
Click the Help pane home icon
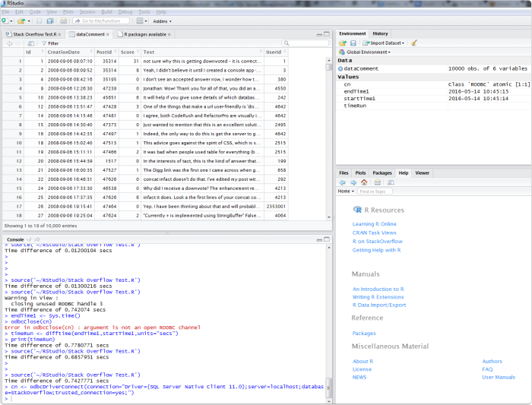click(x=363, y=182)
